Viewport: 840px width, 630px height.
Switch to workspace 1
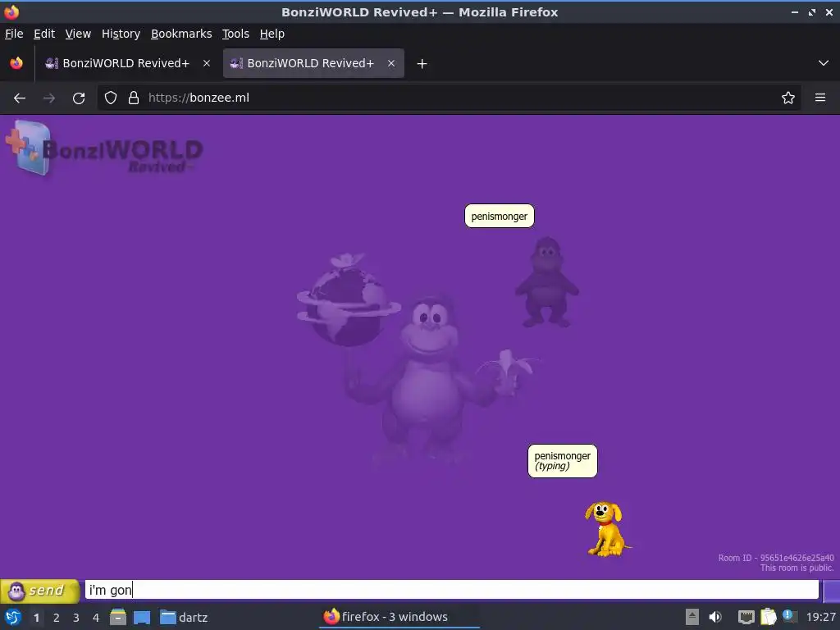[x=36, y=618]
